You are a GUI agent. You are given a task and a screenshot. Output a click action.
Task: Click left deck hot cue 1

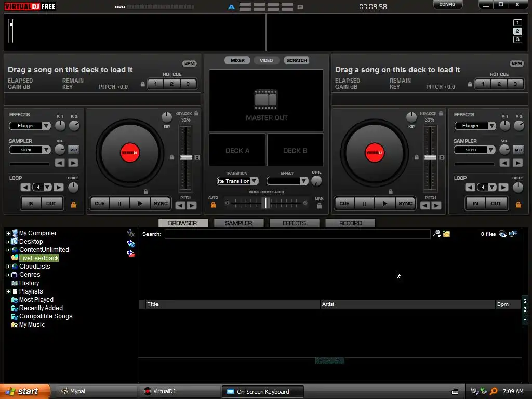(155, 84)
